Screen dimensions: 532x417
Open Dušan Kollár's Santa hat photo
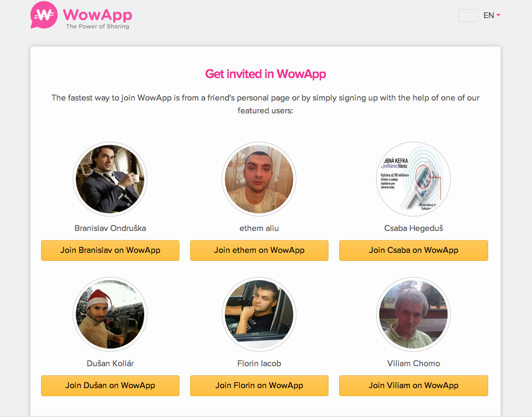click(x=110, y=314)
